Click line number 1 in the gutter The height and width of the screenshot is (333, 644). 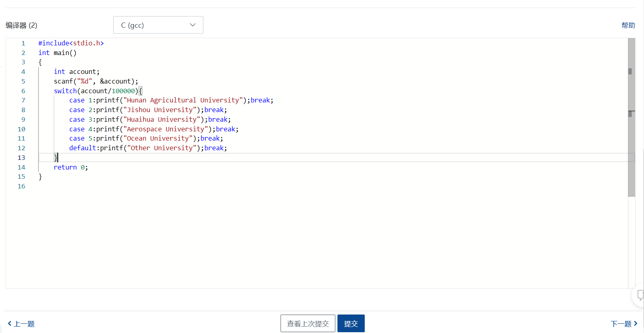[23, 43]
